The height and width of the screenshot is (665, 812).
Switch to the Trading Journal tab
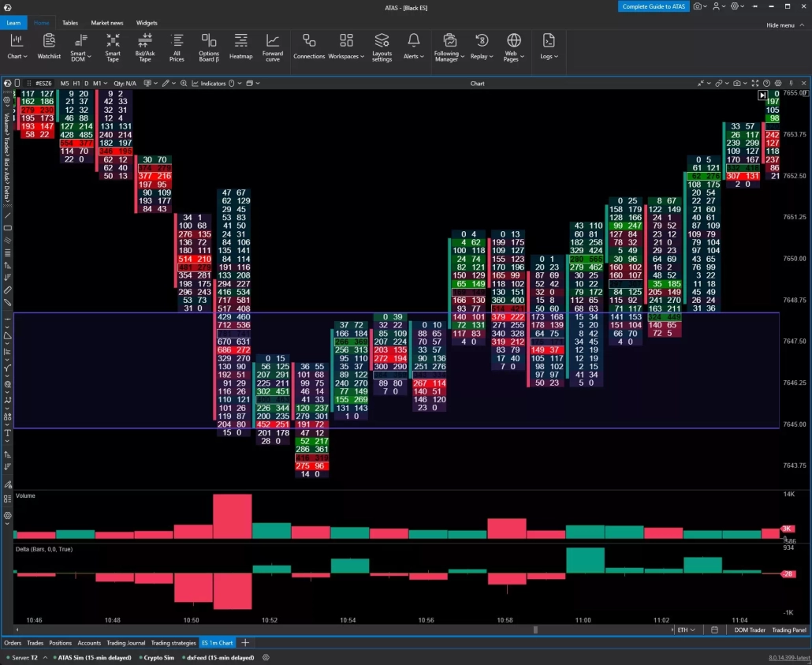click(x=126, y=643)
